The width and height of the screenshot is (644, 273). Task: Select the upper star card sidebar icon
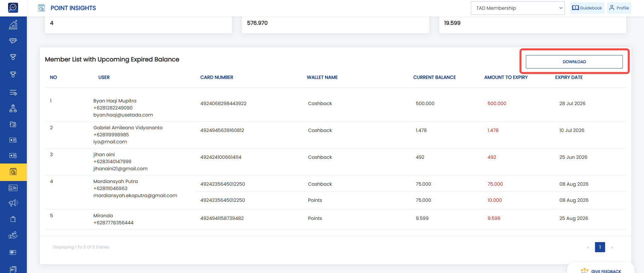(x=13, y=140)
